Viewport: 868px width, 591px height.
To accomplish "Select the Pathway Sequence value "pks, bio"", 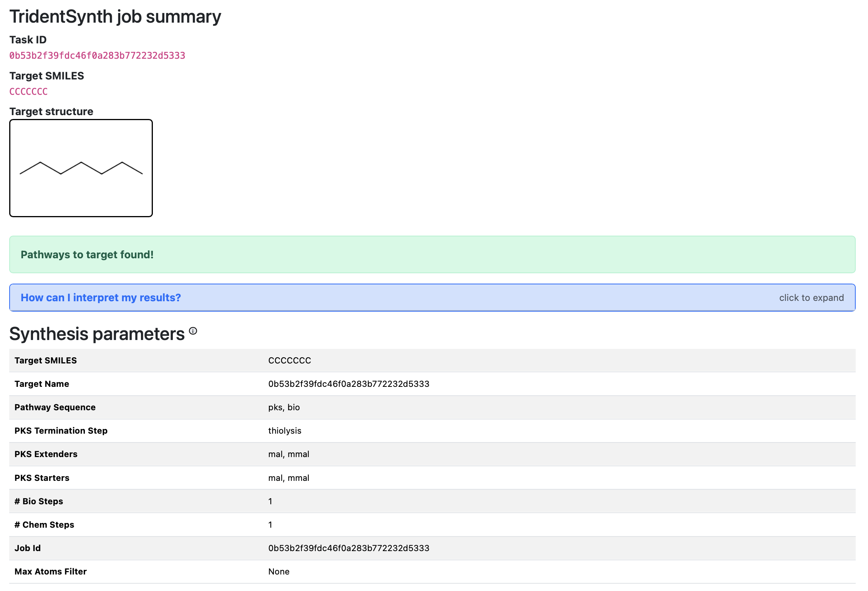I will point(284,407).
